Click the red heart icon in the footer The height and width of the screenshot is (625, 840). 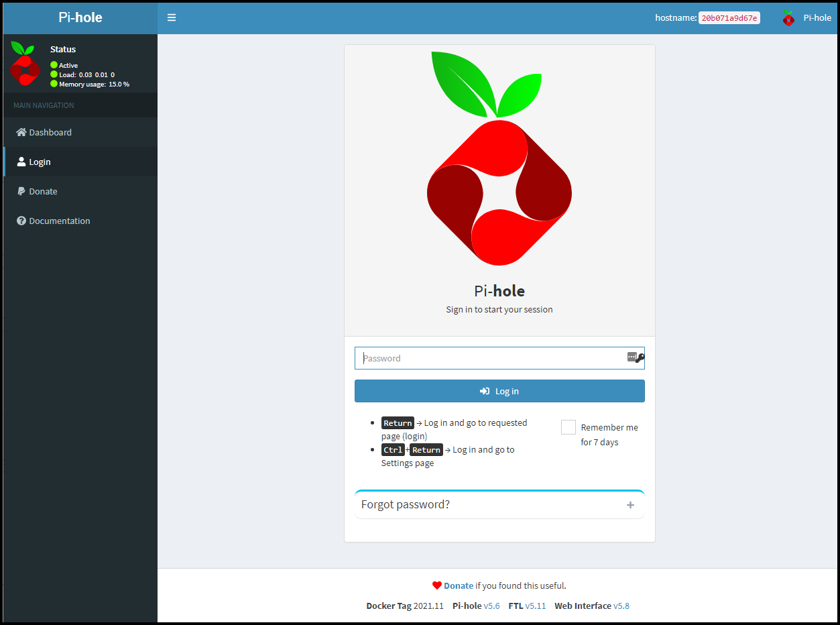(x=436, y=585)
